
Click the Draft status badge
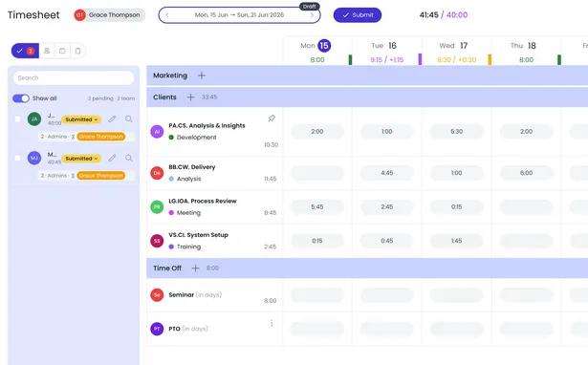coord(310,7)
